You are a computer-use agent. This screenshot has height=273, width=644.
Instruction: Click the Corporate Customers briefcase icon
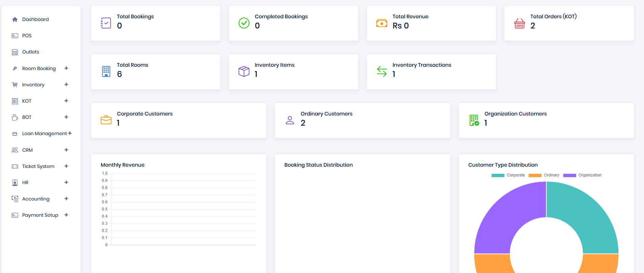(x=106, y=120)
